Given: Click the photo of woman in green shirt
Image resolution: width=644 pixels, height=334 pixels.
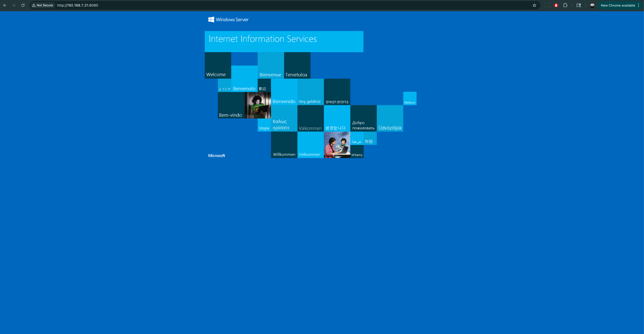Looking at the screenshot, I should tap(258, 105).
